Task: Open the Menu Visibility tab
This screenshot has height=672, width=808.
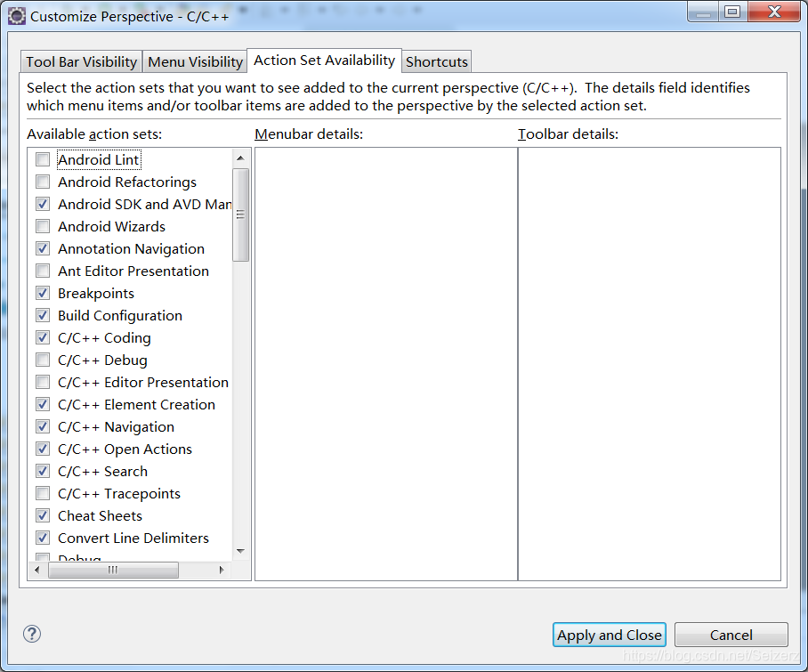Action: pyautogui.click(x=195, y=61)
